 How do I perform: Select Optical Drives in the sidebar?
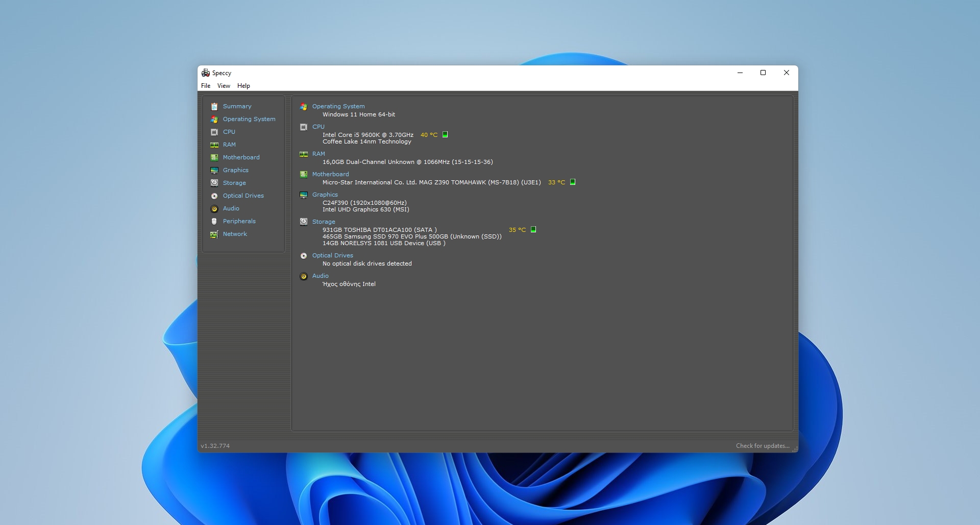click(x=243, y=196)
